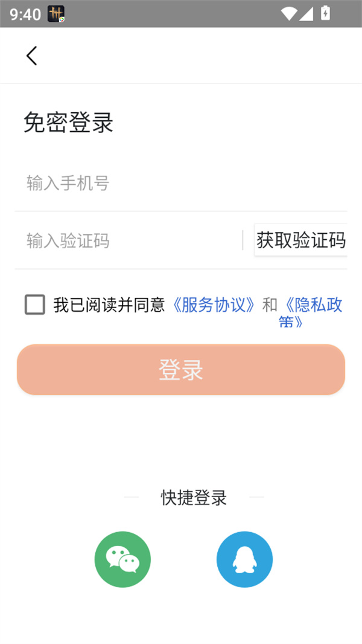Click the 输入验证码 code field
362x644 pixels.
pyautogui.click(x=121, y=240)
